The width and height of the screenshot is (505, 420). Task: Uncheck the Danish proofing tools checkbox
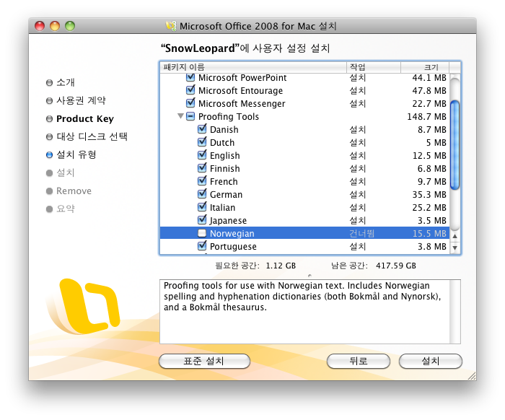coord(202,129)
